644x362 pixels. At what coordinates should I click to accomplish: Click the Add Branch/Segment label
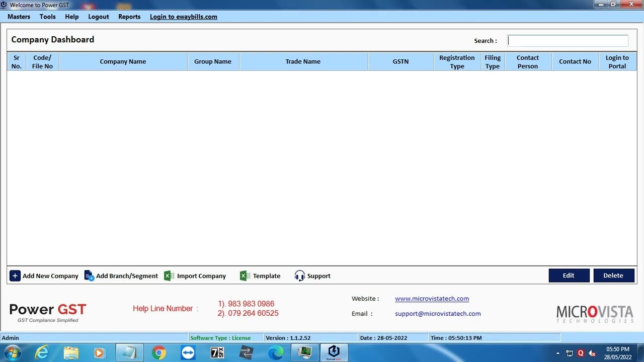127,276
